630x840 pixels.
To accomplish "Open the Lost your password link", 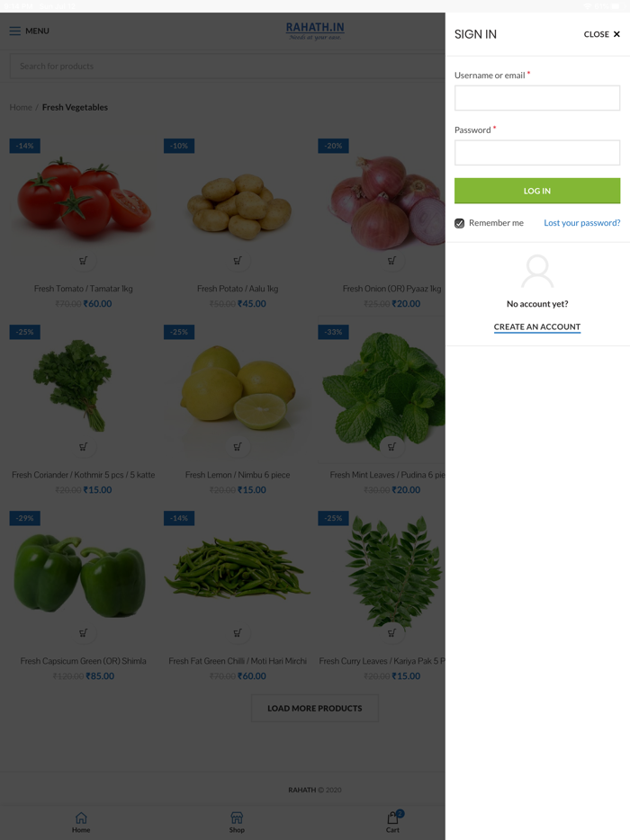I will (x=581, y=223).
